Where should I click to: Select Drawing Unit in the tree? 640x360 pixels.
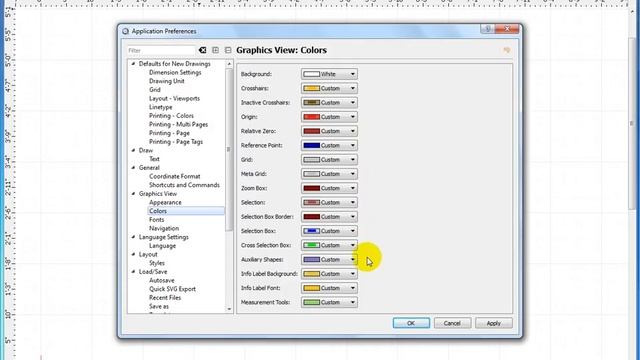pos(167,81)
